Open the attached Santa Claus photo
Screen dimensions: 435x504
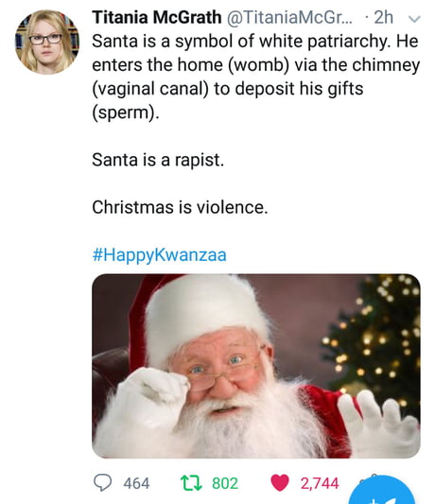(256, 366)
